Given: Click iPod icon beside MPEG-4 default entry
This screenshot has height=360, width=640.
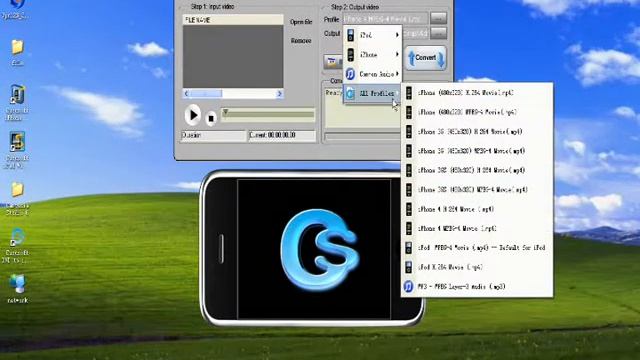Looking at the screenshot, I should (x=409, y=248).
